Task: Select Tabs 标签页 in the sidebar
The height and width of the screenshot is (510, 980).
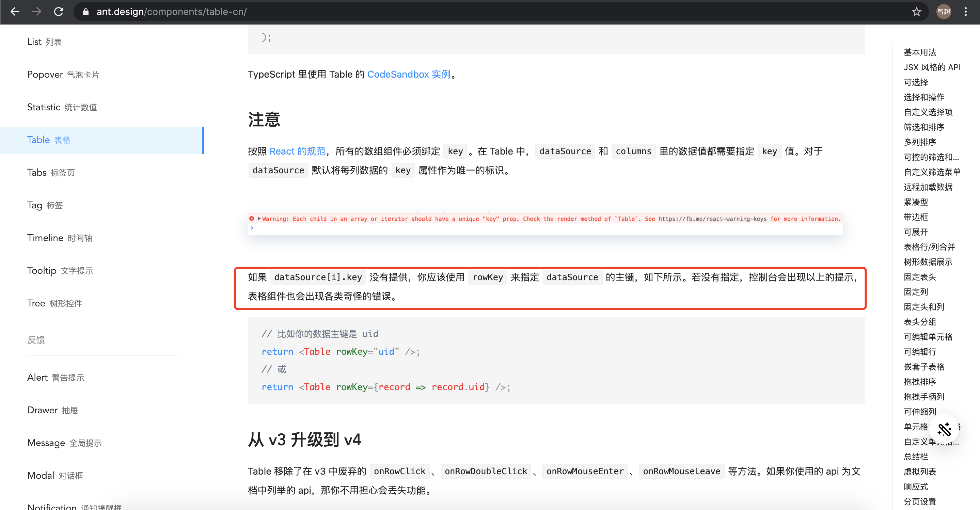Action: click(51, 172)
